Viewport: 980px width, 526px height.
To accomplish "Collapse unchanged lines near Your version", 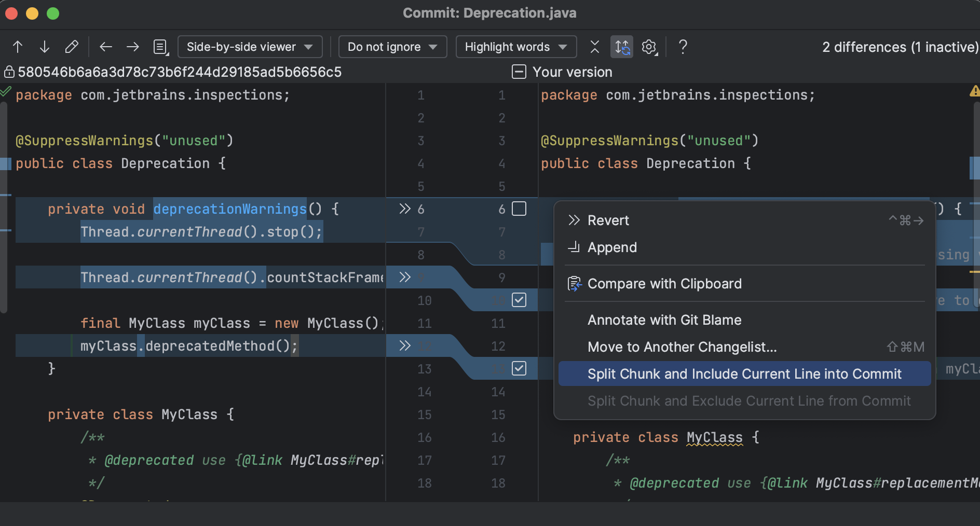I will (519, 72).
